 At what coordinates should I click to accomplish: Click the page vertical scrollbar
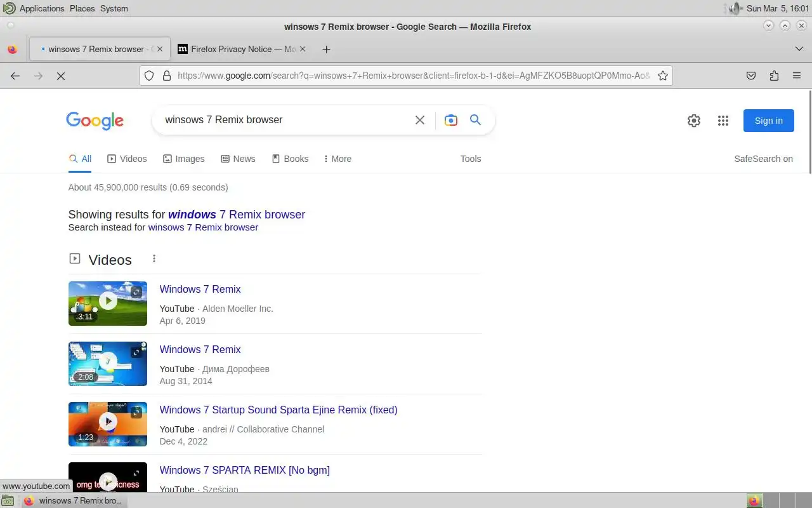[809, 132]
